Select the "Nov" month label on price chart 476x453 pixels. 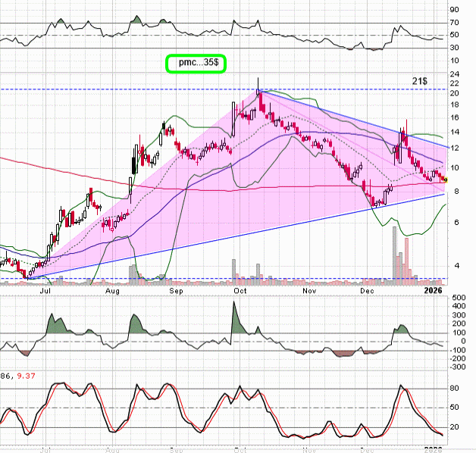tap(308, 290)
